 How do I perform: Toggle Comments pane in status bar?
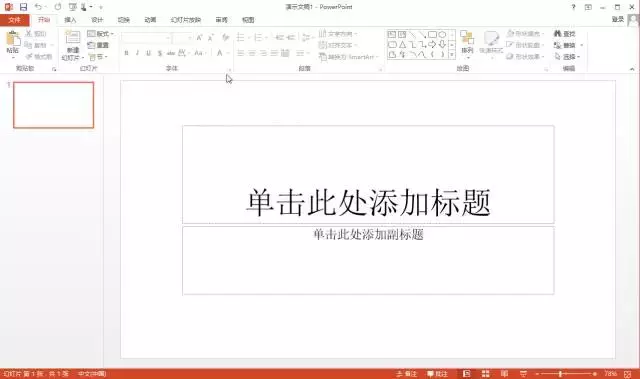point(437,374)
